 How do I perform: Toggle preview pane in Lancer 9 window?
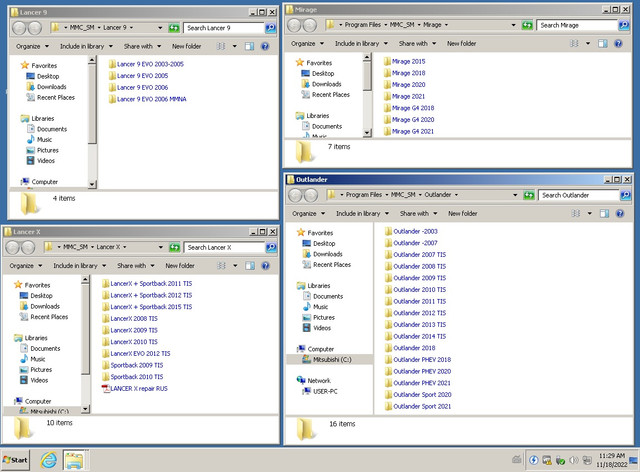pos(249,46)
